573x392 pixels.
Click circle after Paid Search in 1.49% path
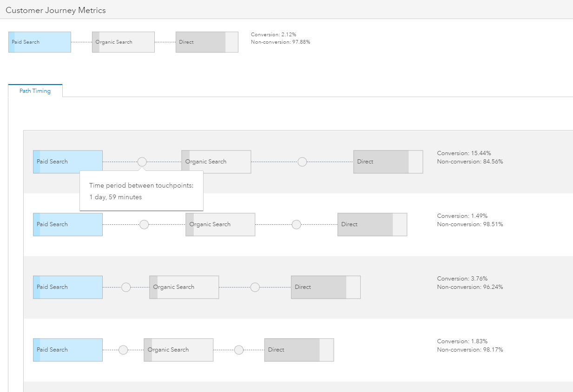click(144, 224)
